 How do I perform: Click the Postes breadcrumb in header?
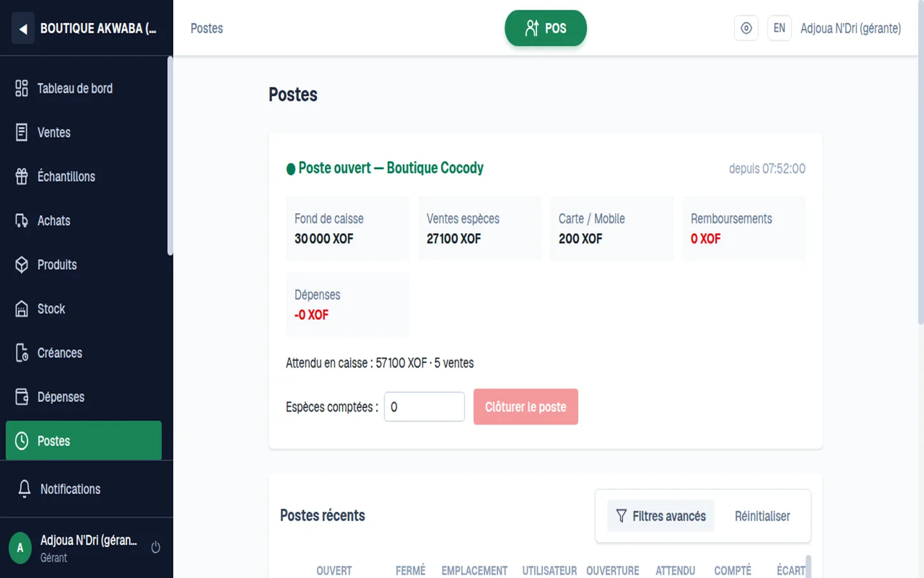(207, 28)
